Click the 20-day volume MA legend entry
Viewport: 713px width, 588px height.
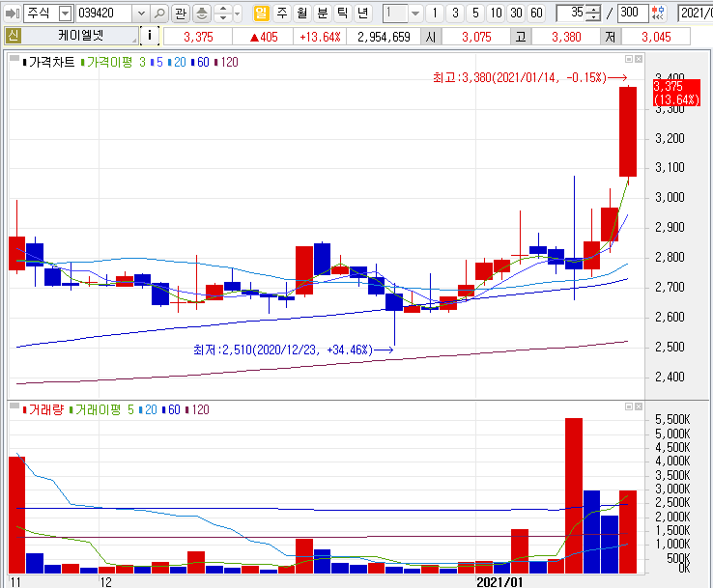(x=148, y=410)
